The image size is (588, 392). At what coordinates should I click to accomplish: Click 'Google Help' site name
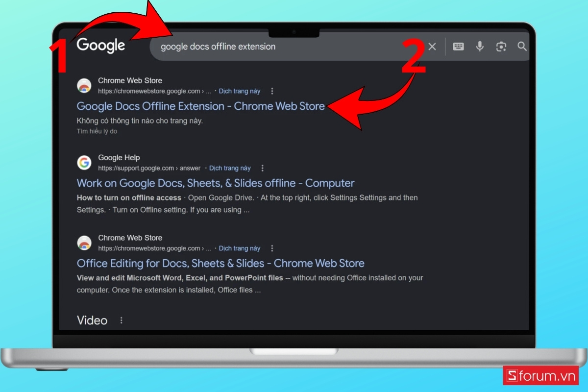point(119,158)
